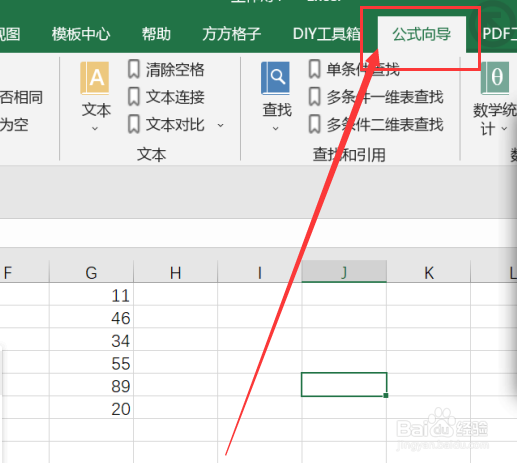Click bookmark icon beside 多条件二维表查找
The width and height of the screenshot is (517, 463).
click(314, 125)
